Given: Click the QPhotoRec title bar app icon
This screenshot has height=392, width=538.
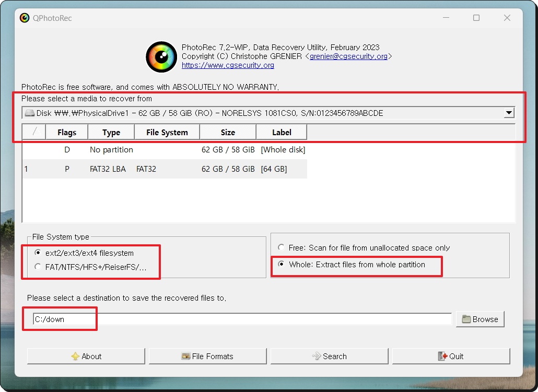Looking at the screenshot, I should click(25, 18).
